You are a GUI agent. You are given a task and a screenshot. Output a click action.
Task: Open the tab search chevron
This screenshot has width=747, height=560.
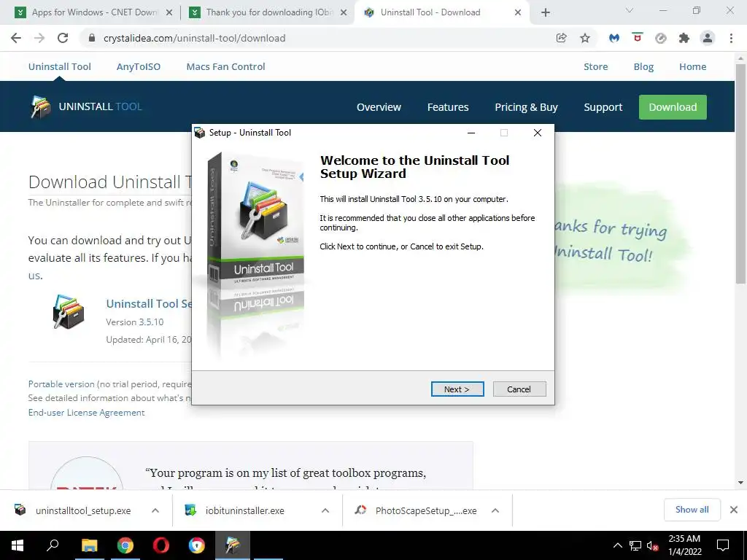point(630,10)
